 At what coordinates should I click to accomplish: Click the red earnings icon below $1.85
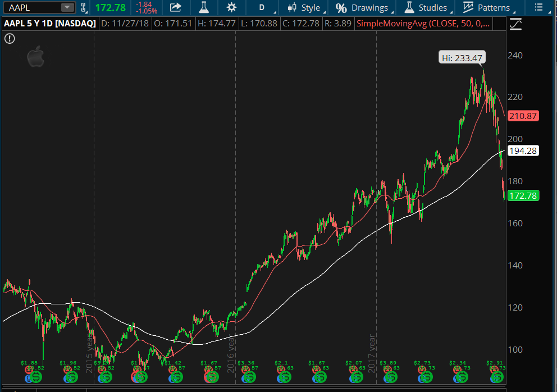pyautogui.click(x=29, y=370)
